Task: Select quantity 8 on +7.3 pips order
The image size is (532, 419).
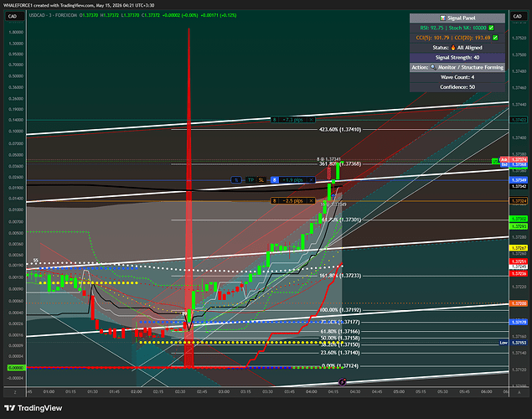Action: 275,120
